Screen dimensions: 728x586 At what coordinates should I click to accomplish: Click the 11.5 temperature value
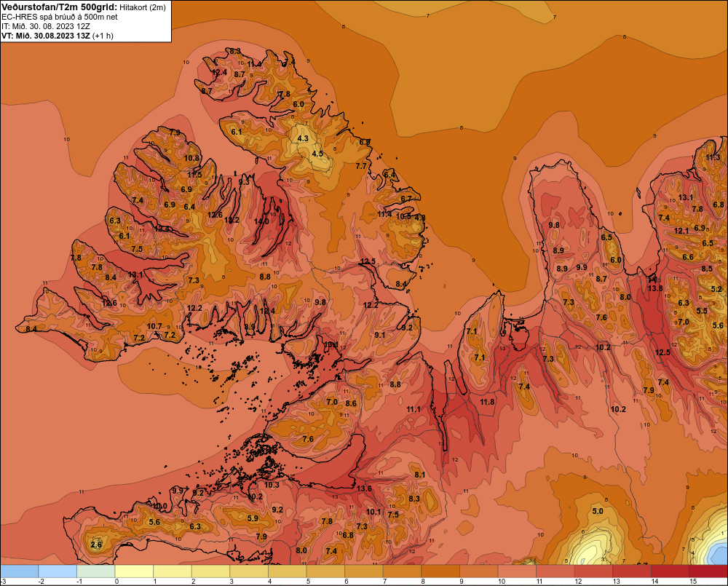pyautogui.click(x=195, y=175)
